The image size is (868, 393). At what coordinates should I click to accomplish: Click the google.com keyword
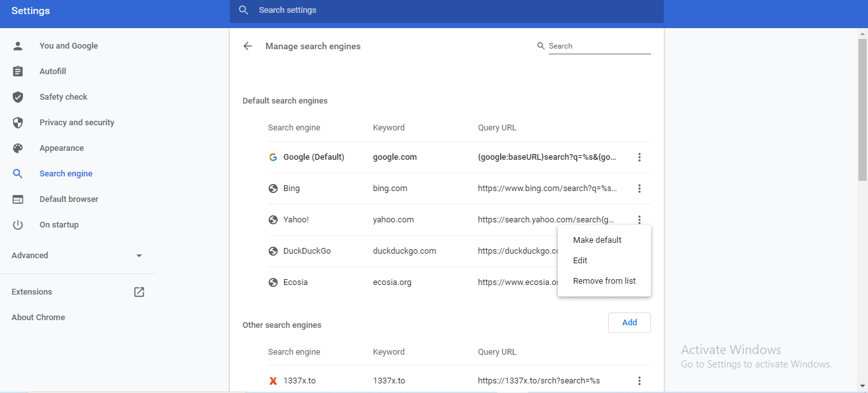click(x=395, y=157)
